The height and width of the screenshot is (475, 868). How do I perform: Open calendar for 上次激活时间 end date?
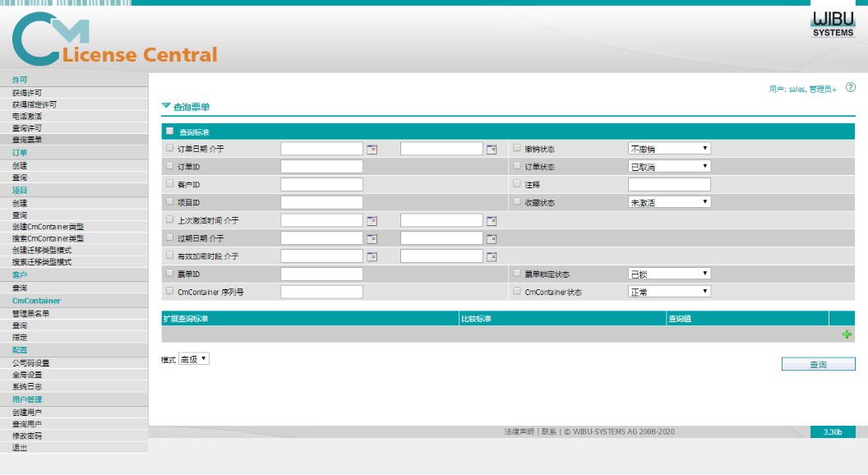pos(492,221)
